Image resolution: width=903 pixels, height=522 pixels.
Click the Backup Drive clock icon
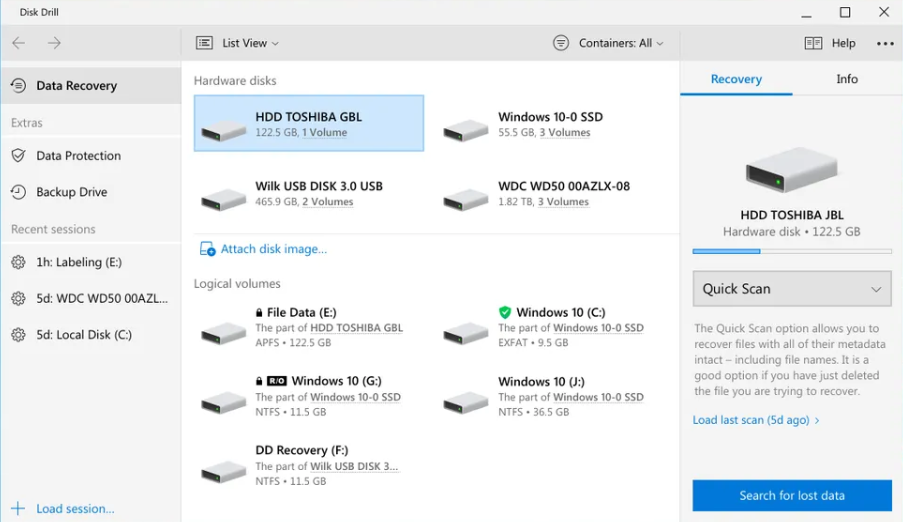[18, 192]
